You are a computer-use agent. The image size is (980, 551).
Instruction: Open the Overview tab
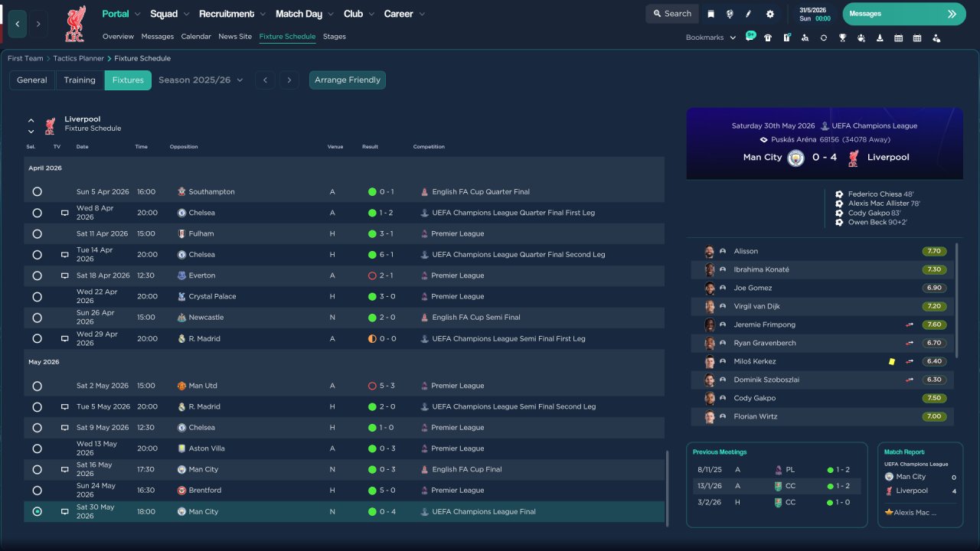[118, 37]
